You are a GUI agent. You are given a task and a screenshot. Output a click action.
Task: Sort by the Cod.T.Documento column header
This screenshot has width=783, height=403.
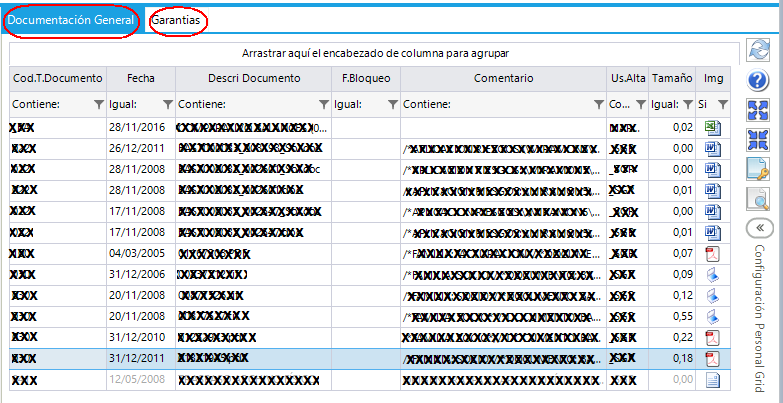click(58, 78)
